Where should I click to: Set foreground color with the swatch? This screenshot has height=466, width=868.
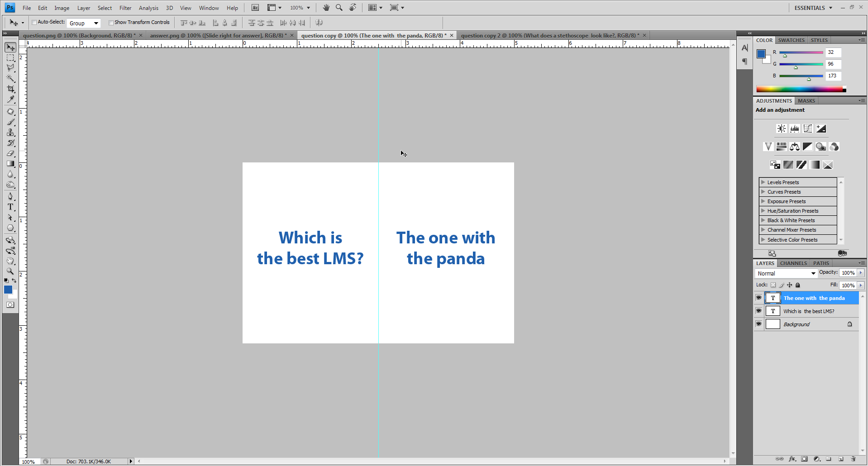coord(8,290)
